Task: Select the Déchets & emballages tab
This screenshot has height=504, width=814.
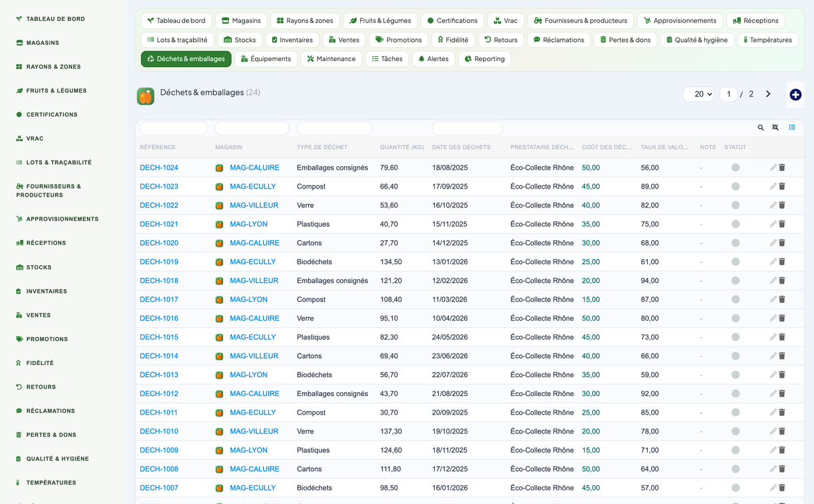Action: (x=187, y=59)
